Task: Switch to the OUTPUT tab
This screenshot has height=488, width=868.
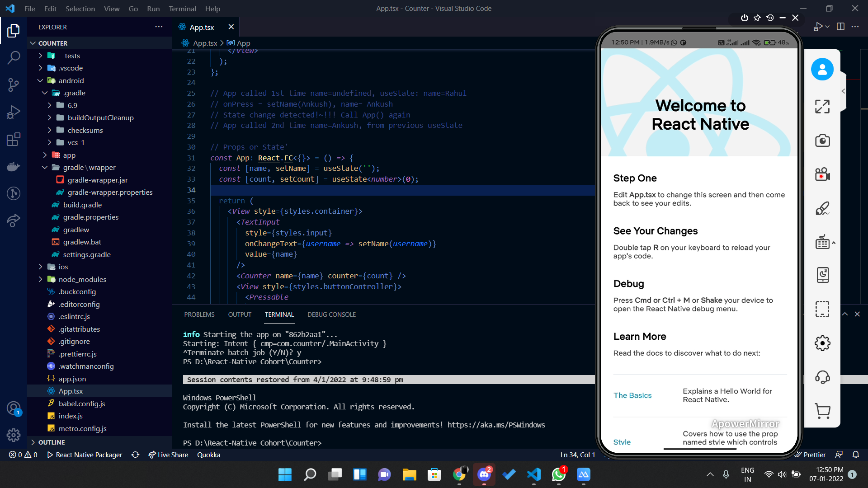Action: tap(240, 314)
